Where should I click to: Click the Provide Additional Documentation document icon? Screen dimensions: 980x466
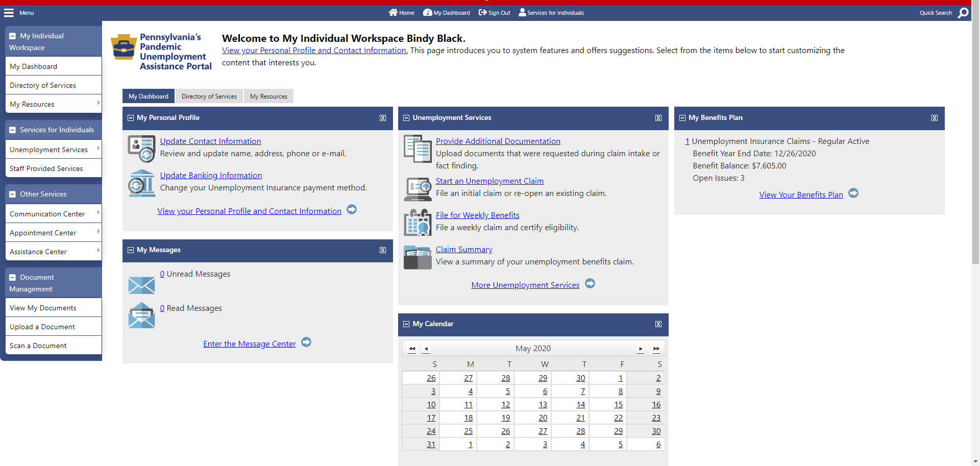click(x=418, y=149)
